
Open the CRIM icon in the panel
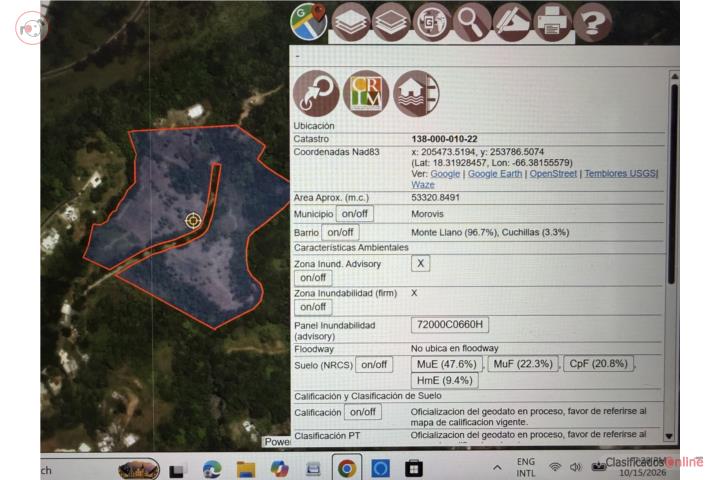(x=366, y=93)
